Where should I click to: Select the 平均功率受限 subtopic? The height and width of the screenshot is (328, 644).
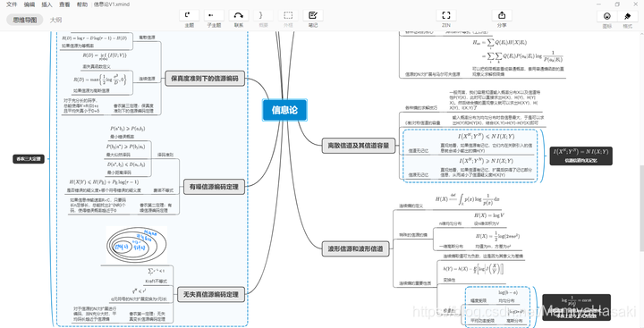(x=482, y=320)
